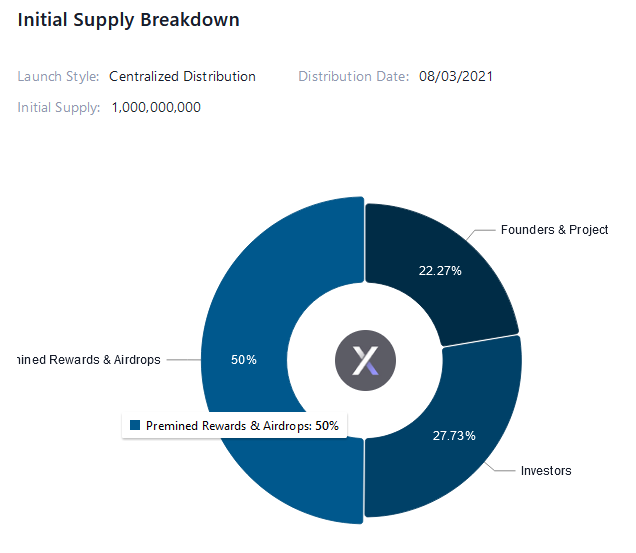This screenshot has height=553, width=636.
Task: Click the Distribution Date field label
Action: point(353,76)
